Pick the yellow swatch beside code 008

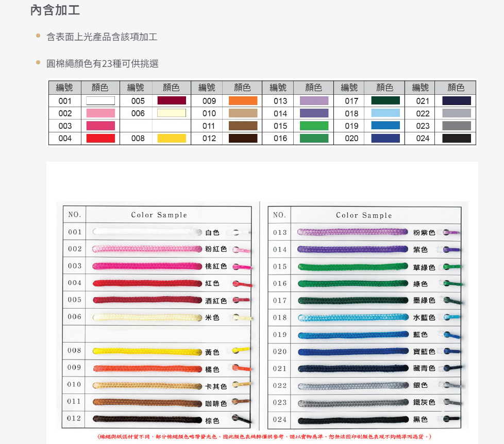(x=172, y=138)
